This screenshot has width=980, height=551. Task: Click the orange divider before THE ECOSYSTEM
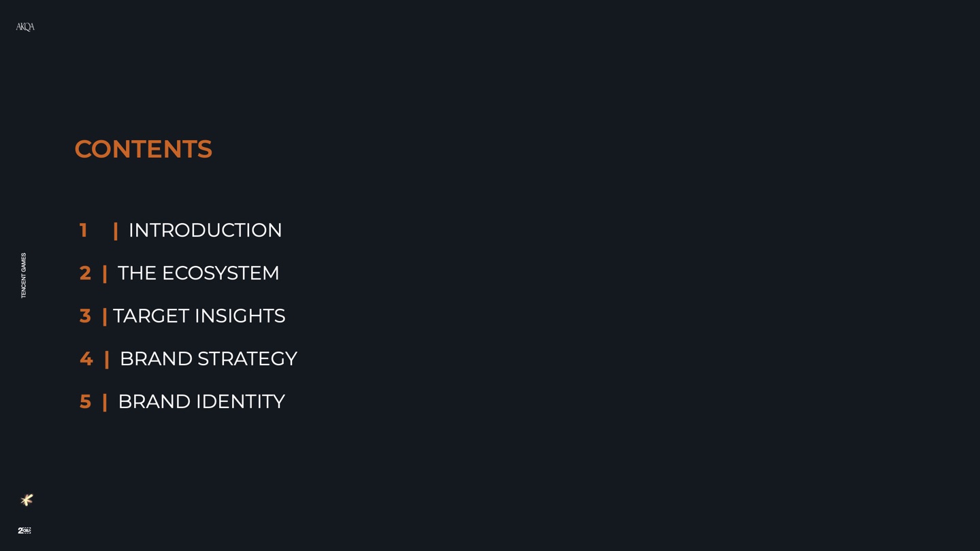click(x=105, y=273)
